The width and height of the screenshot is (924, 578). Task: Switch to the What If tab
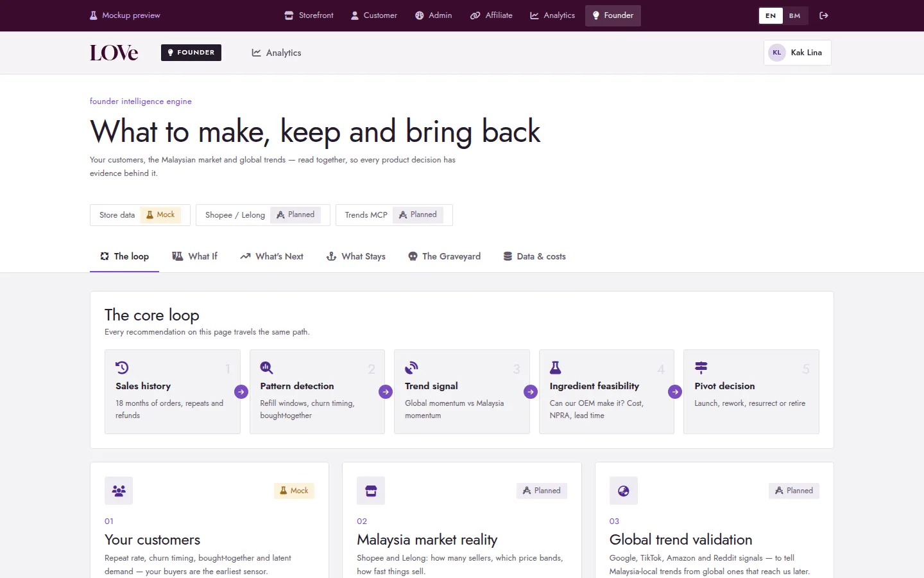pyautogui.click(x=195, y=256)
